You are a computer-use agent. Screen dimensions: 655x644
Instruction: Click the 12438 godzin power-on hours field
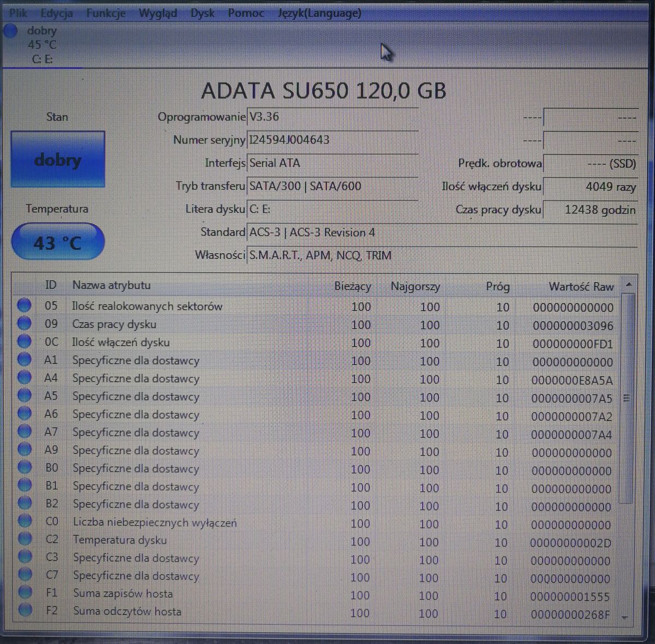click(591, 210)
